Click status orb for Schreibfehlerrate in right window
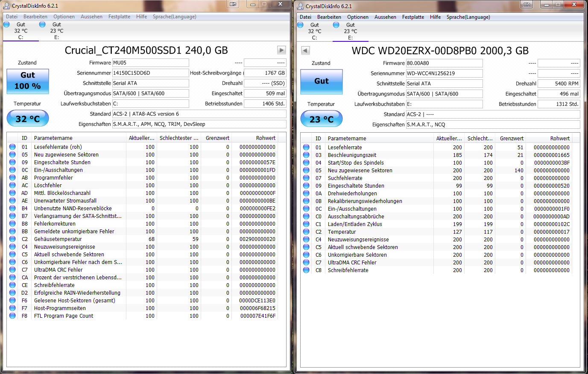588x374 pixels. 306,270
